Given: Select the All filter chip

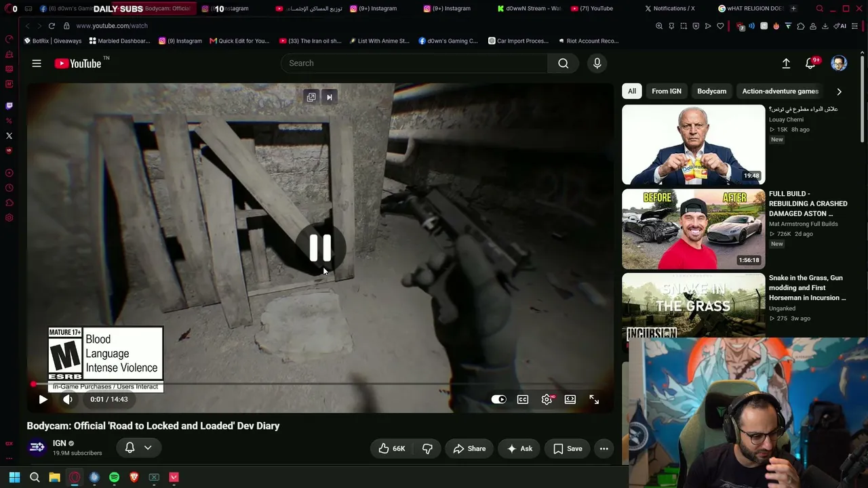Looking at the screenshot, I should point(632,91).
